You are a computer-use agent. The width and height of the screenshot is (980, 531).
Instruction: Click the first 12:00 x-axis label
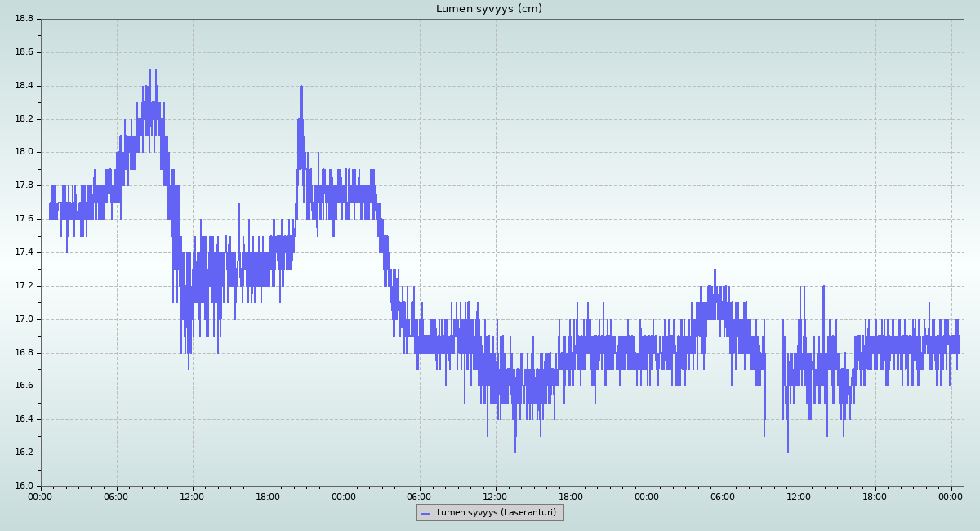tap(192, 496)
